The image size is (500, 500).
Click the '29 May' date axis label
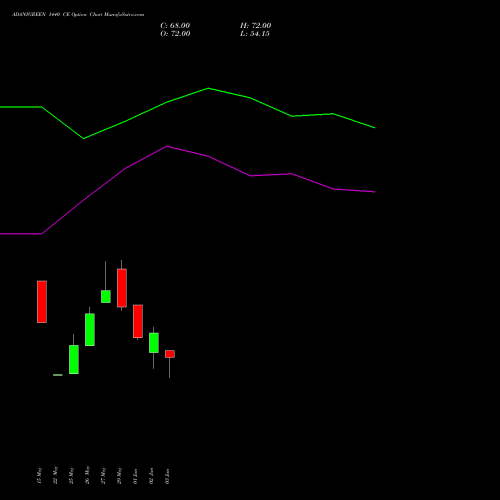119,476
